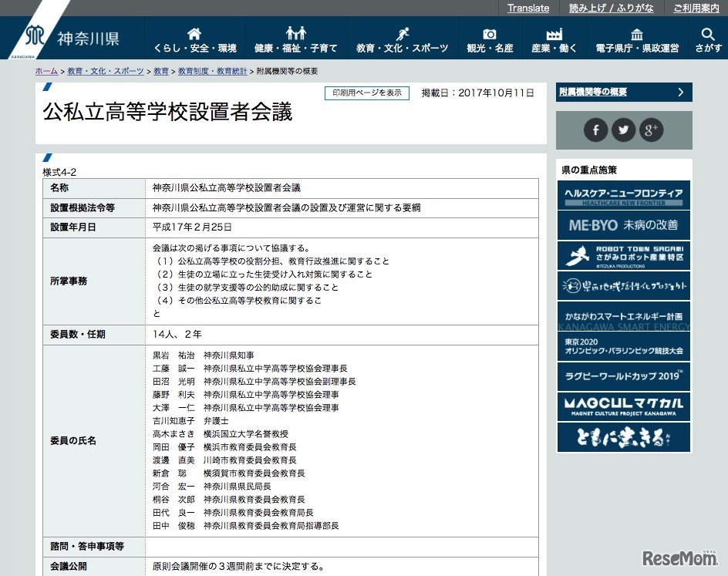
Task: Click the 附属機関等の概要 sidebar button
Action: tap(623, 92)
